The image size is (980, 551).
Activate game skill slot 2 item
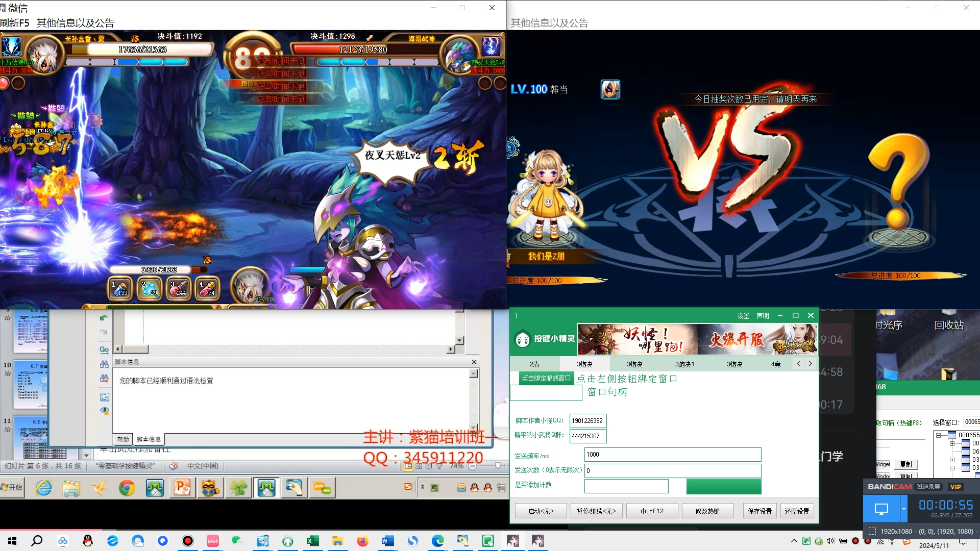(150, 288)
